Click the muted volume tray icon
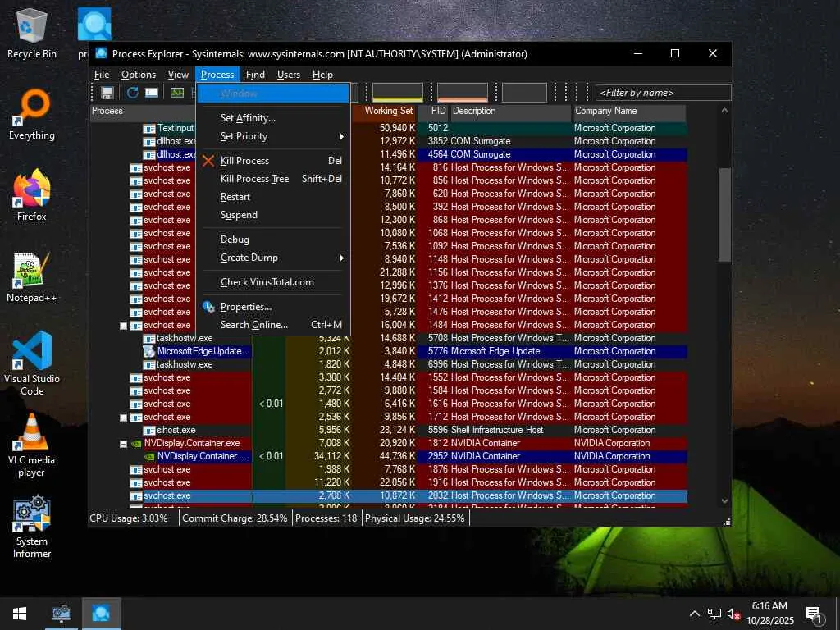The image size is (840, 630). click(x=733, y=614)
